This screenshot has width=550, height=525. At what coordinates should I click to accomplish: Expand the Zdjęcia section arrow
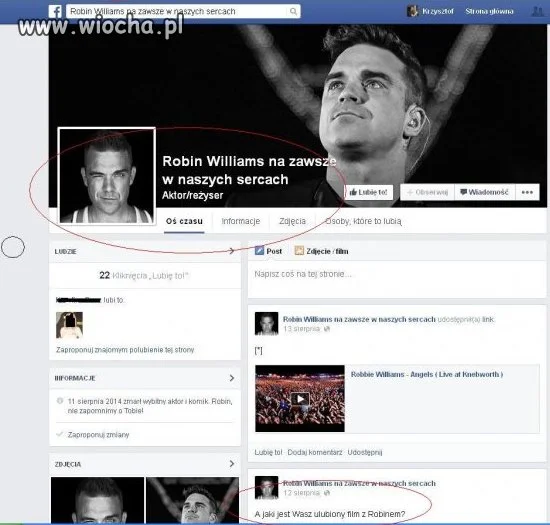pos(232,464)
